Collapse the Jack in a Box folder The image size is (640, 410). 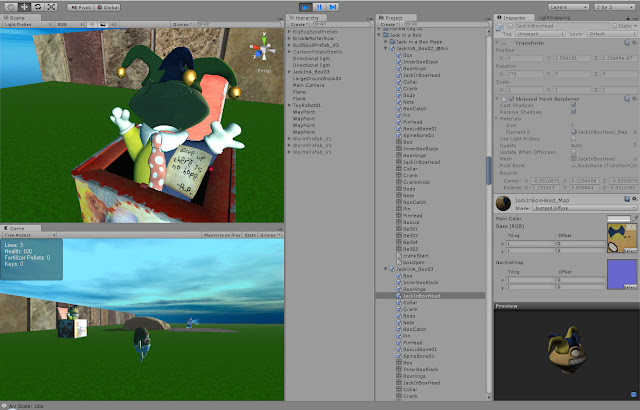pyautogui.click(x=379, y=35)
